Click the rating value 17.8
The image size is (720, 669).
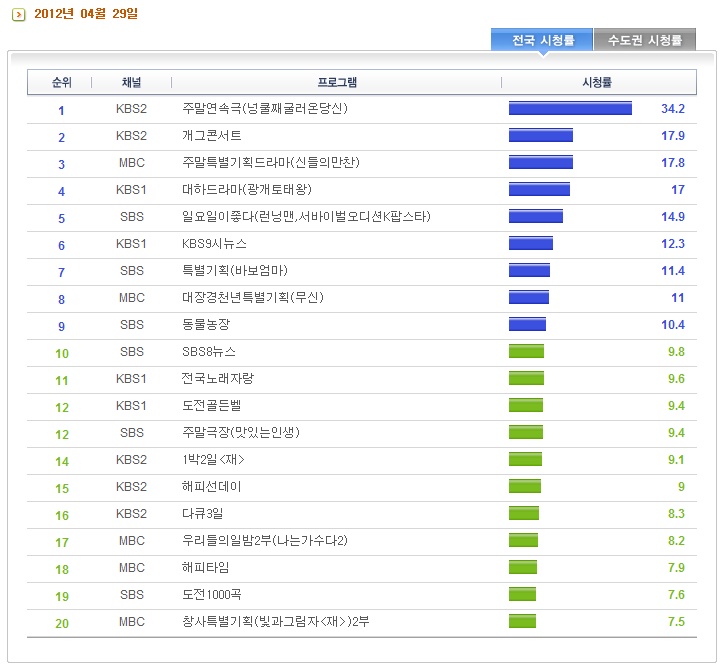(x=673, y=163)
